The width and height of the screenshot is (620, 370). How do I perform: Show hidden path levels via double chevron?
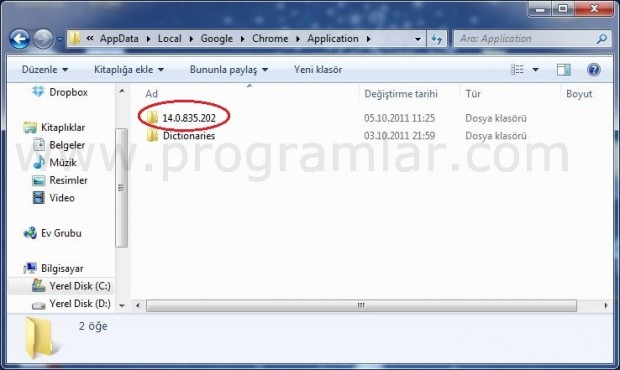[x=90, y=38]
